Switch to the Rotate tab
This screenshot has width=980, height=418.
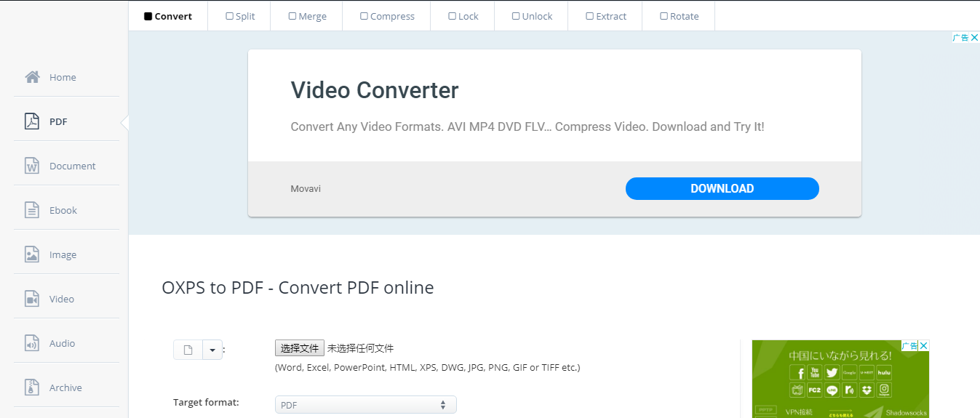point(679,16)
